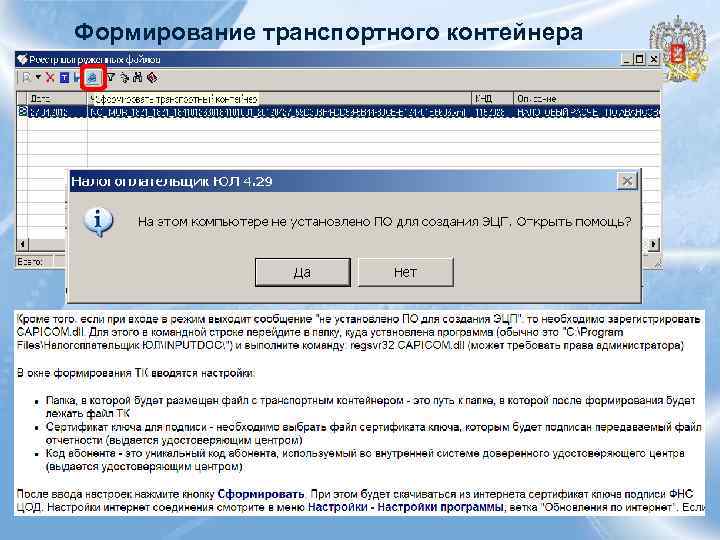
Task: Click the toolbar icon left of binoculars
Action: tap(124, 78)
